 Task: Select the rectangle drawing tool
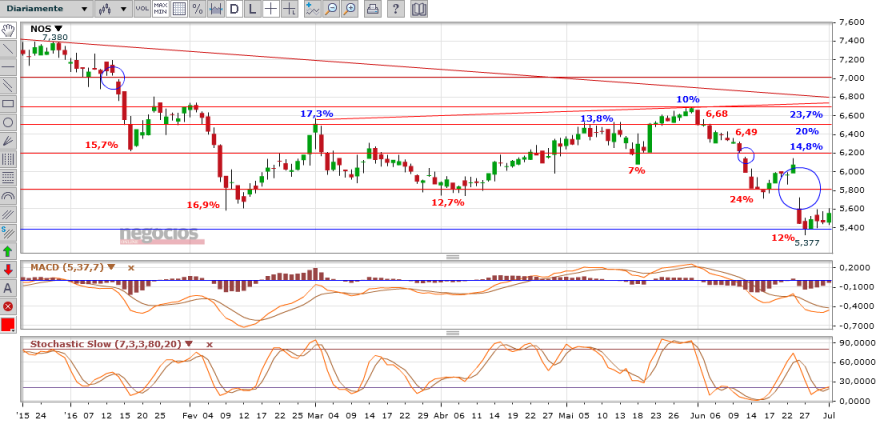(8, 104)
